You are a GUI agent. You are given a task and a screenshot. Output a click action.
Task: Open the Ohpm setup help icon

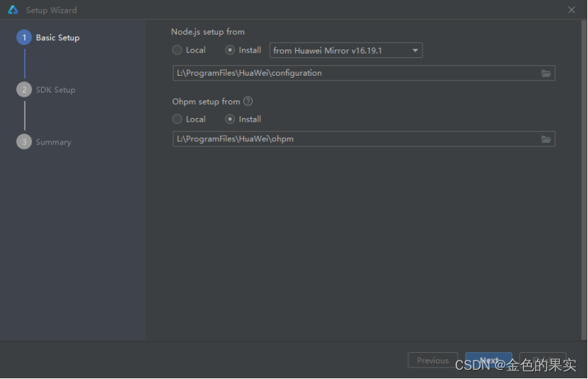pos(248,101)
